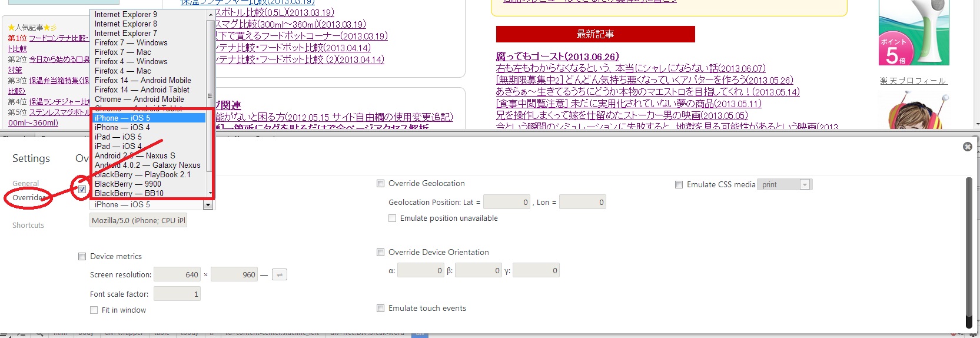
Task: Open the 腐ってもゴースト article link
Action: [x=557, y=57]
